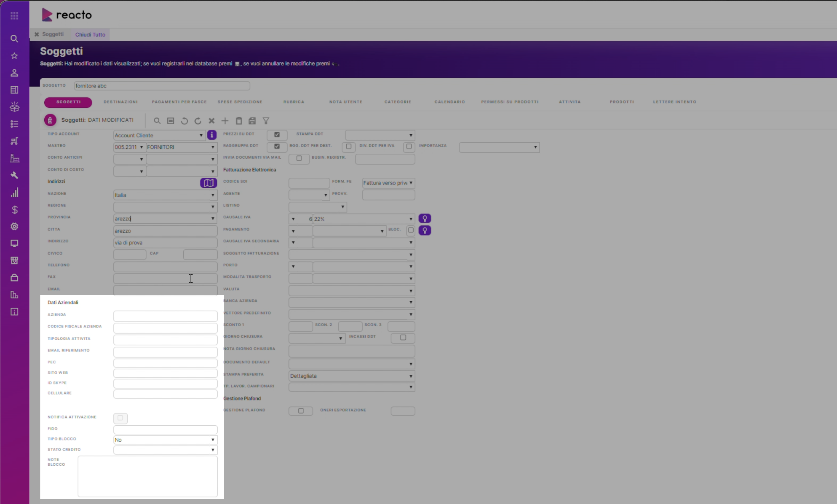837x504 pixels.
Task: Open the monitor icon in sidebar
Action: point(14,244)
